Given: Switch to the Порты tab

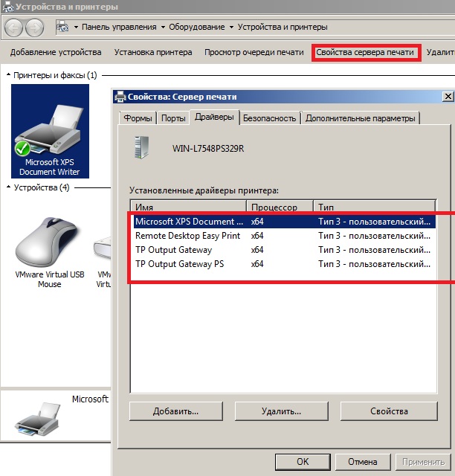Looking at the screenshot, I should tap(173, 118).
